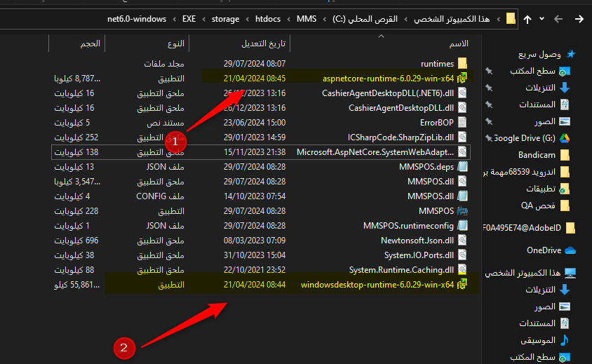Click the Up one level arrow button
The image size is (592, 364).
click(527, 20)
